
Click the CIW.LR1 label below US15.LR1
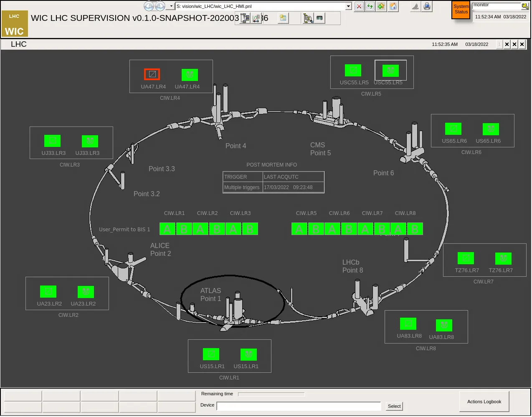click(x=229, y=378)
